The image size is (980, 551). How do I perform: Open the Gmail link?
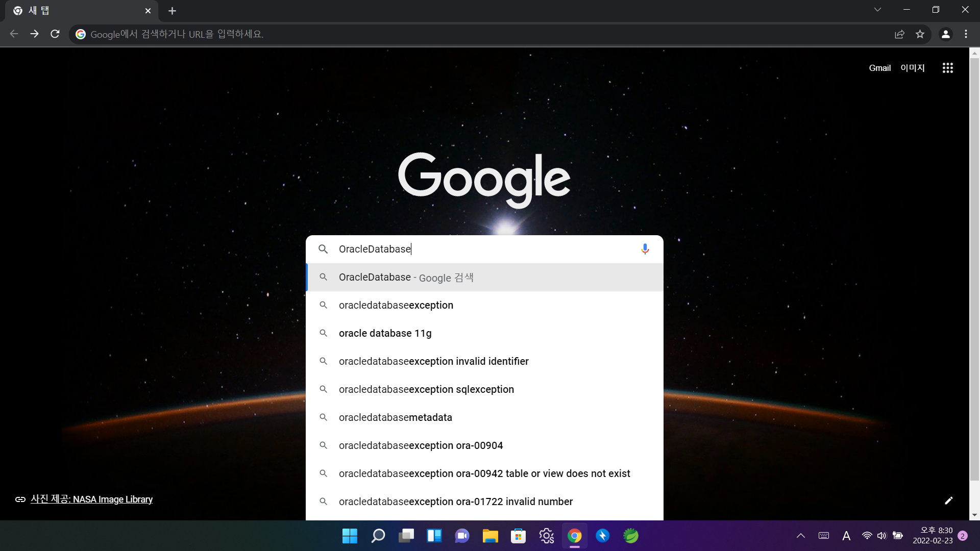pyautogui.click(x=879, y=68)
